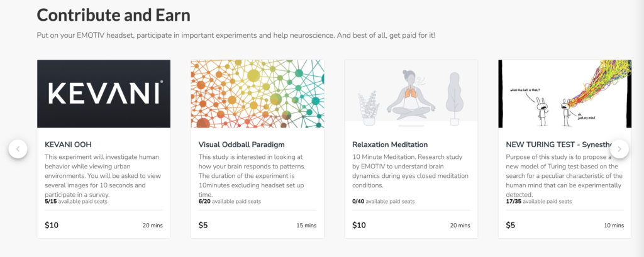Open the Visual Oddball Paradigm title

[241, 145]
